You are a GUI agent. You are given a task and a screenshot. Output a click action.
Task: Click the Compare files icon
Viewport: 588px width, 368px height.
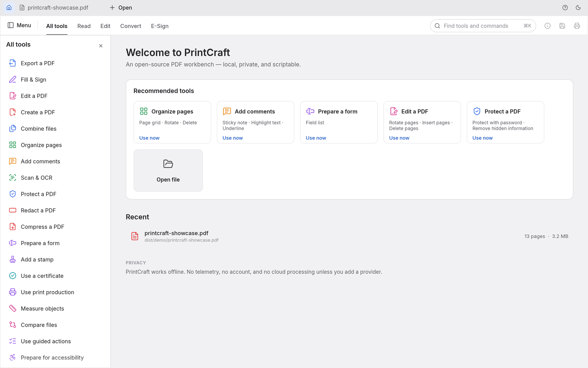[12, 325]
